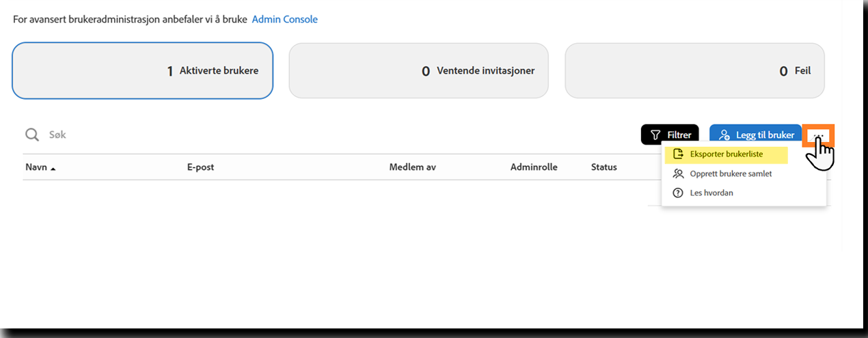Viewport: 868px width, 338px height.
Task: Switch to the Ventende invitasjoner card
Action: coord(418,71)
